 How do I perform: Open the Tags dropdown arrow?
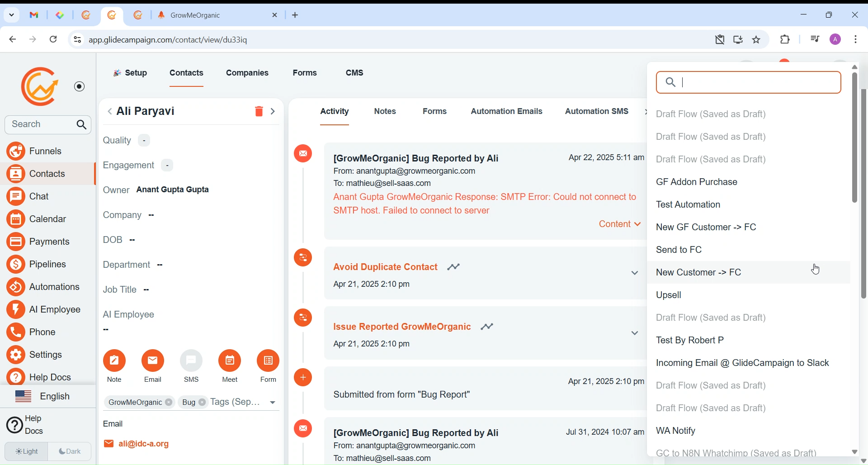pyautogui.click(x=273, y=403)
